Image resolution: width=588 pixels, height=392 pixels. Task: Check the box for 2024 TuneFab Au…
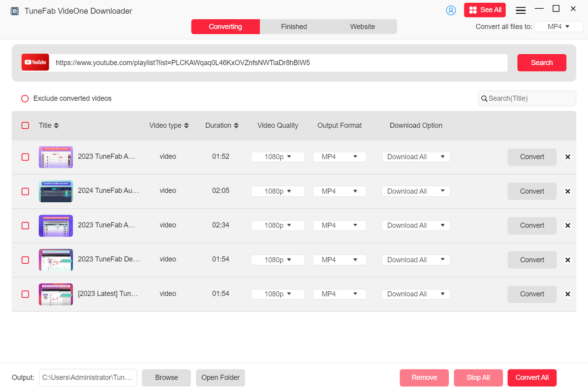click(25, 191)
